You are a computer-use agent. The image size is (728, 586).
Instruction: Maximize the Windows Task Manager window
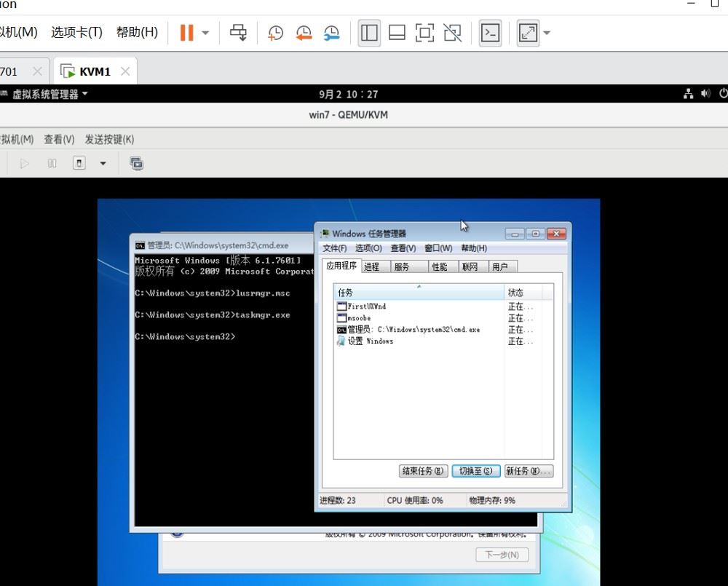535,234
